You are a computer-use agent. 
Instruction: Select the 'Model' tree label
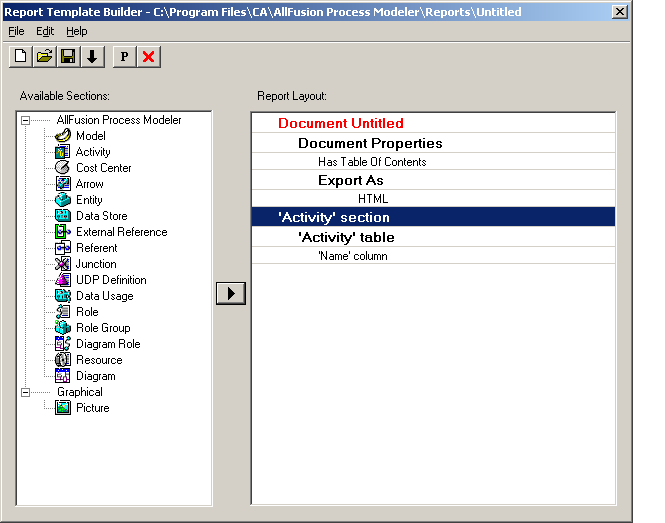pyautogui.click(x=91, y=136)
